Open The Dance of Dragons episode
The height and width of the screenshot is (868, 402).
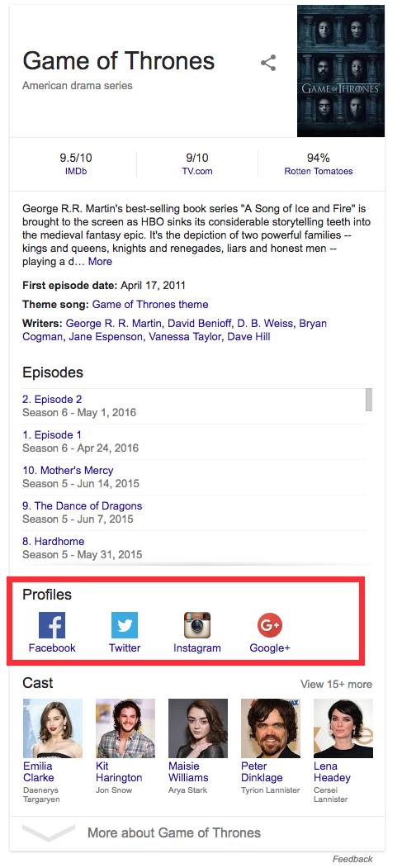(83, 506)
